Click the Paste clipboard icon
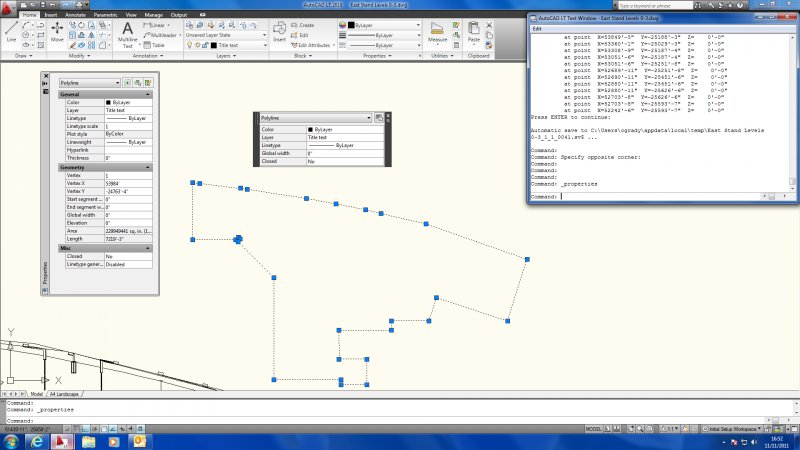 473,32
